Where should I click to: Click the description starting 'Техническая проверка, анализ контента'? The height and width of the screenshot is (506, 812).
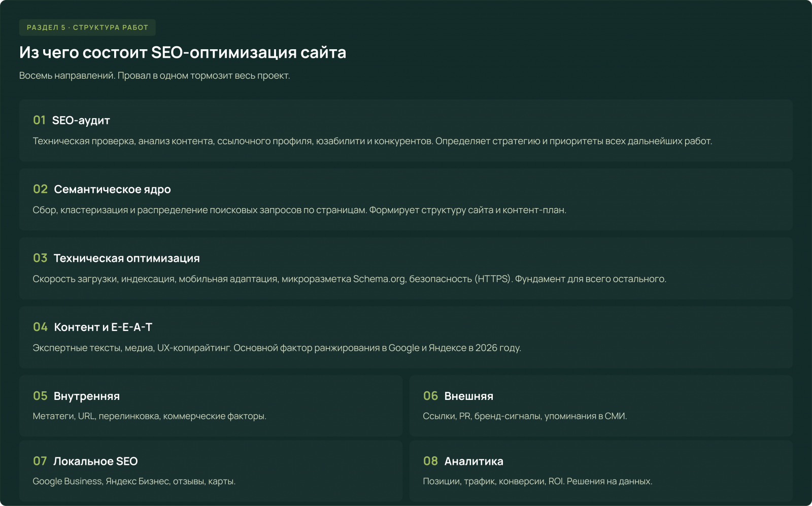click(x=373, y=141)
